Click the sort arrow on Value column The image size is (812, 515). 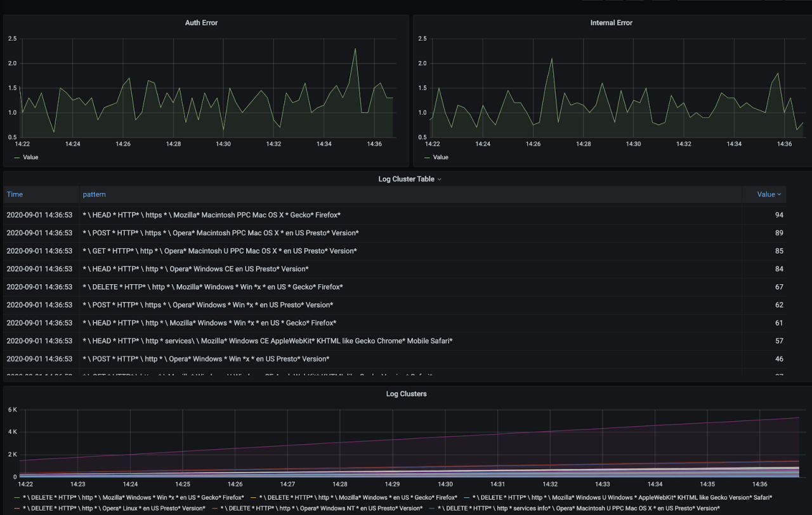click(779, 195)
